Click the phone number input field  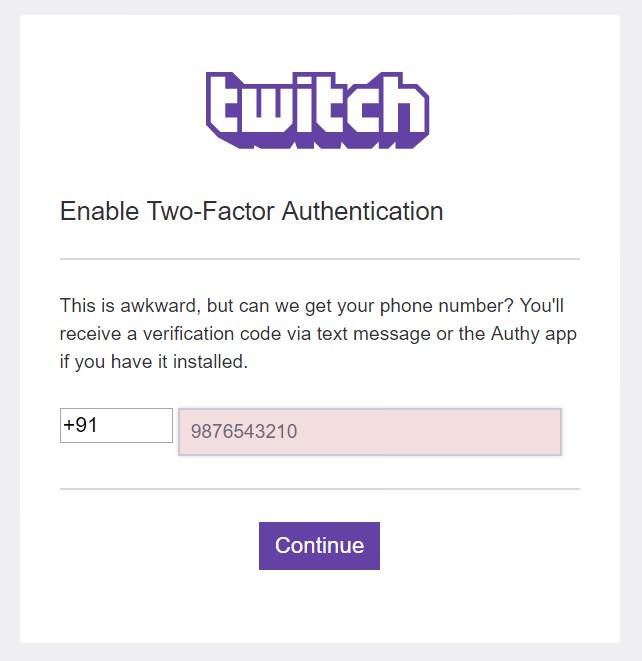(370, 432)
